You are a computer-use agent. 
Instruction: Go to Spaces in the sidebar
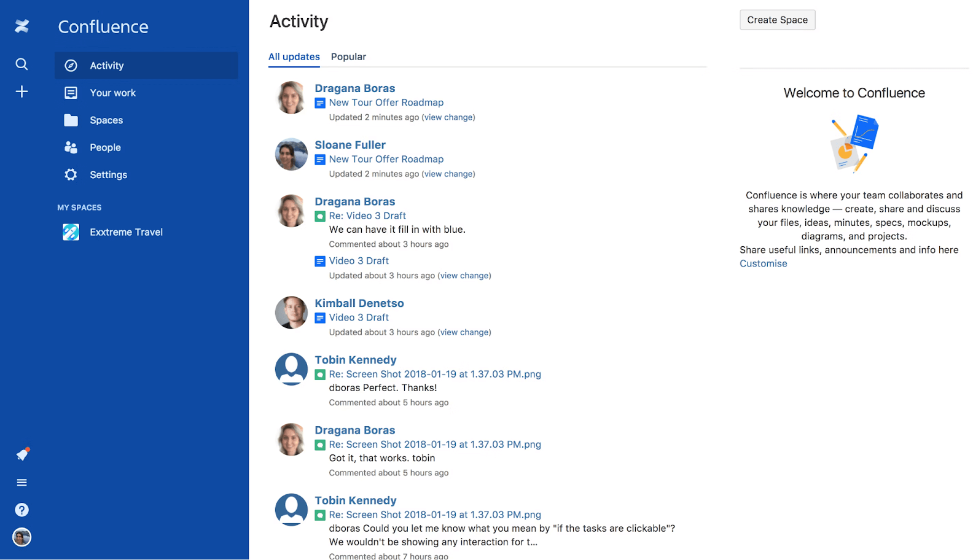coord(146,120)
